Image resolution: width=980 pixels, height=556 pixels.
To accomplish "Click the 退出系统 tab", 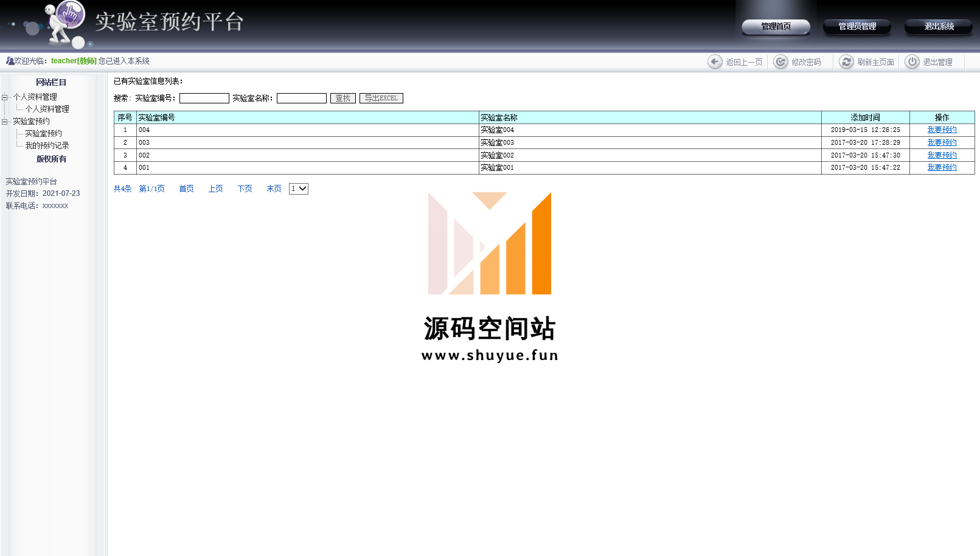I will pos(939,26).
